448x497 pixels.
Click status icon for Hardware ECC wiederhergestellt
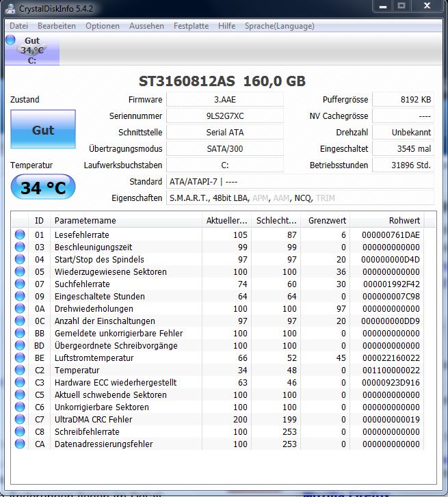pos(20,382)
